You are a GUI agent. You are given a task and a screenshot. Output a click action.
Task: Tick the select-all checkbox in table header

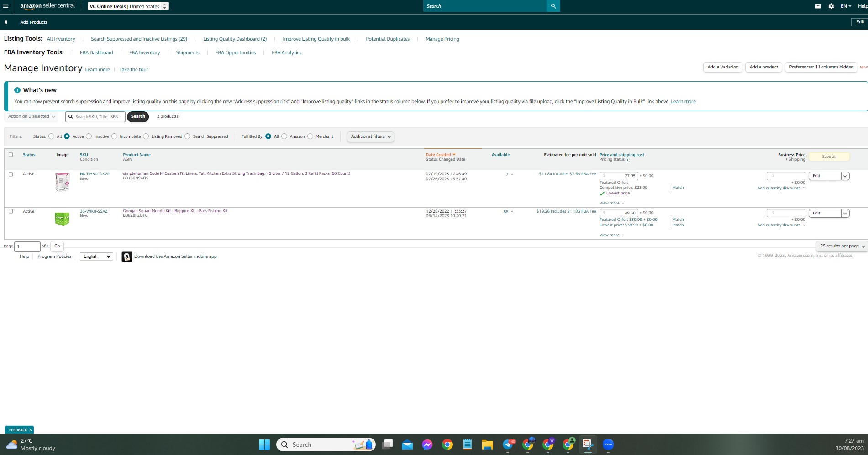tap(11, 155)
